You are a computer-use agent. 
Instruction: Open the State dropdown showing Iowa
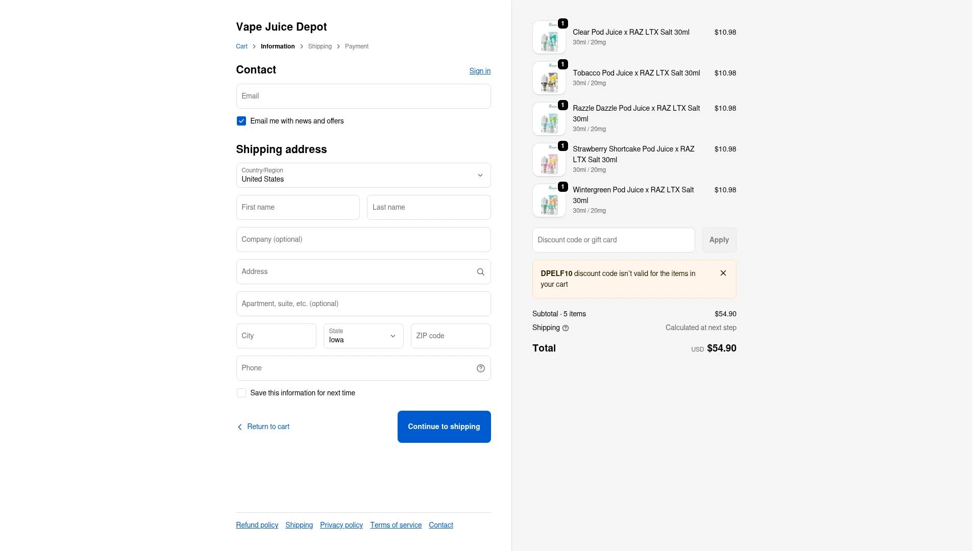363,336
